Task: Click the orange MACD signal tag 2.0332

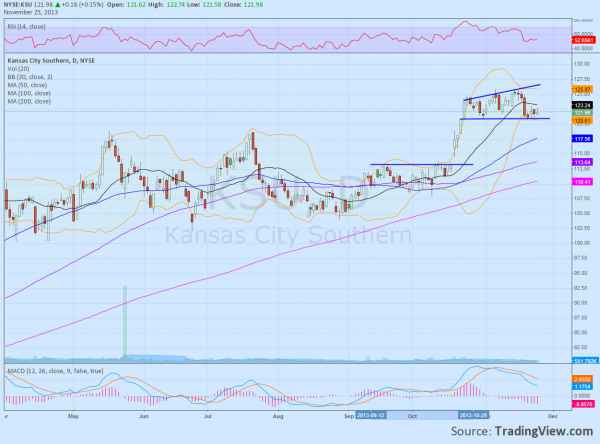Action: click(583, 379)
